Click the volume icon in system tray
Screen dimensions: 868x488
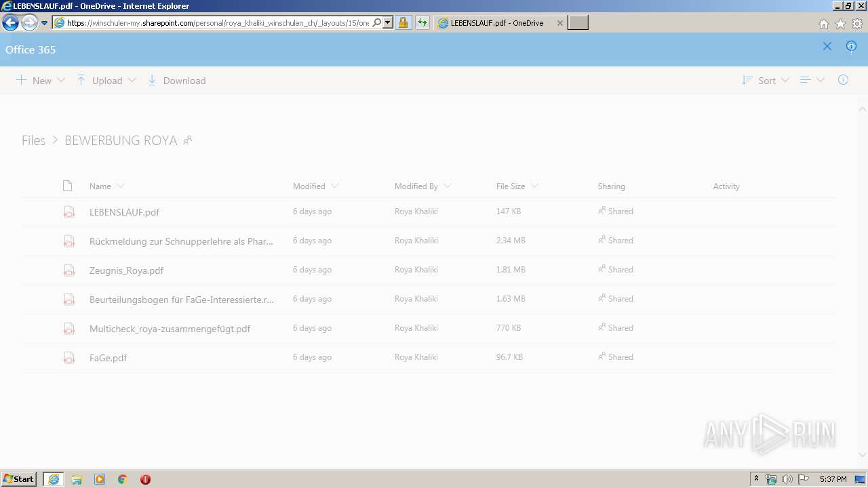[787, 479]
